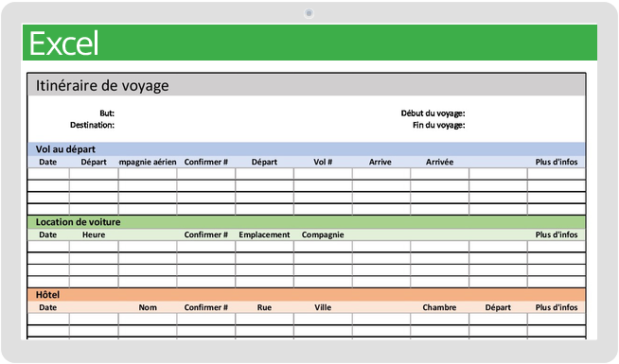This screenshot has width=619, height=364.
Task: Click the 'Arrivée' column header
Action: [439, 162]
